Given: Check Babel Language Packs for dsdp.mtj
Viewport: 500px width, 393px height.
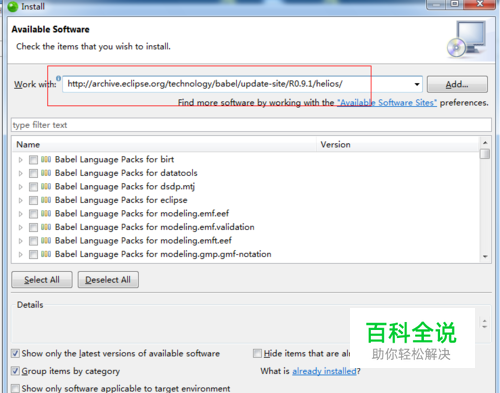Looking at the screenshot, I should click(33, 187).
